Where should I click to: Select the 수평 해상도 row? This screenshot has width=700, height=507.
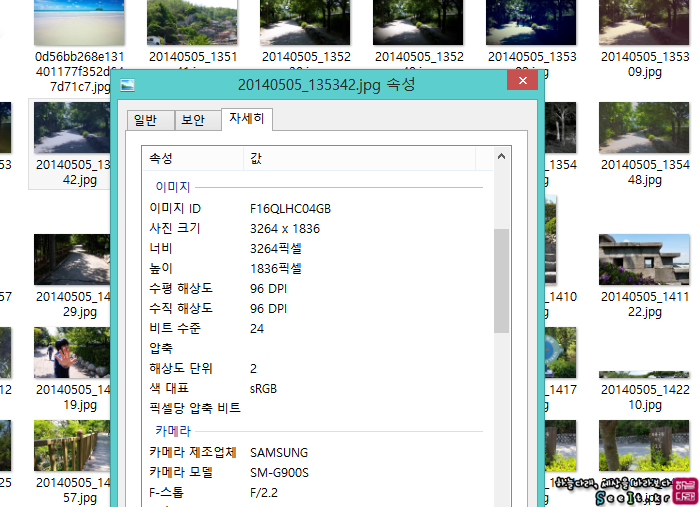pos(318,289)
